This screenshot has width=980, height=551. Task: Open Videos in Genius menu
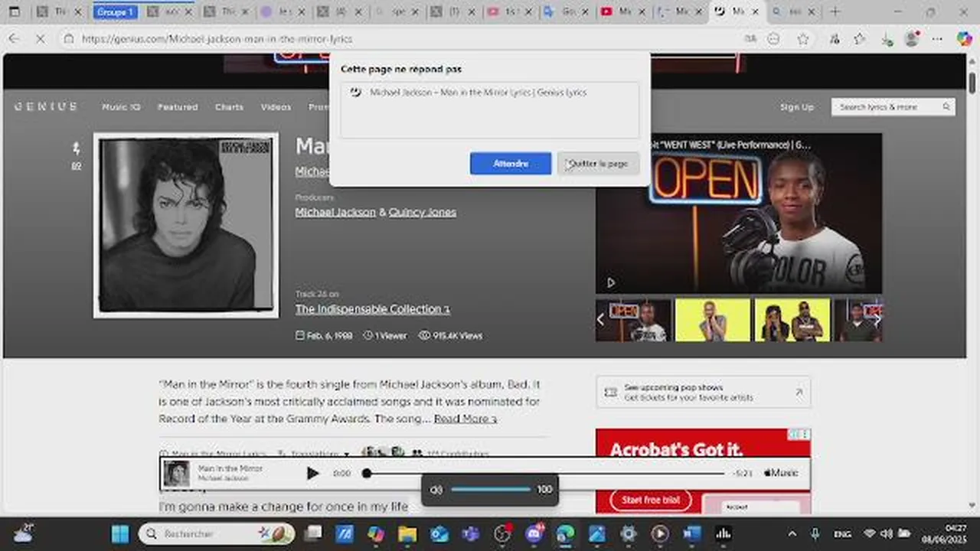(276, 107)
